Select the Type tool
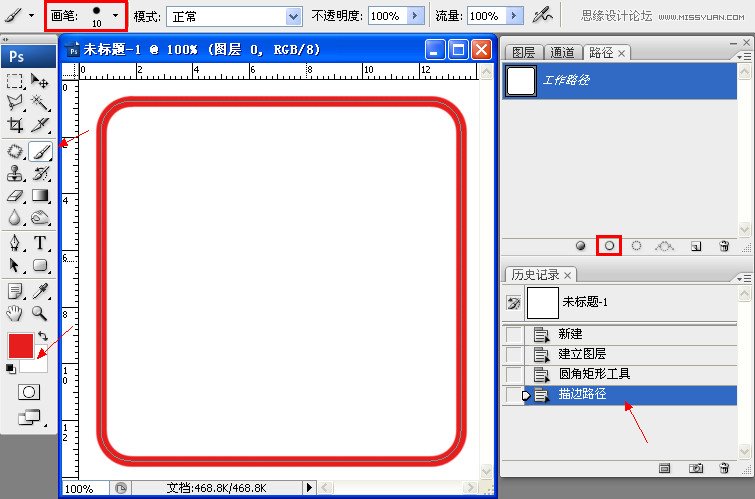Screen dimensions: 755x499 (x=40, y=243)
